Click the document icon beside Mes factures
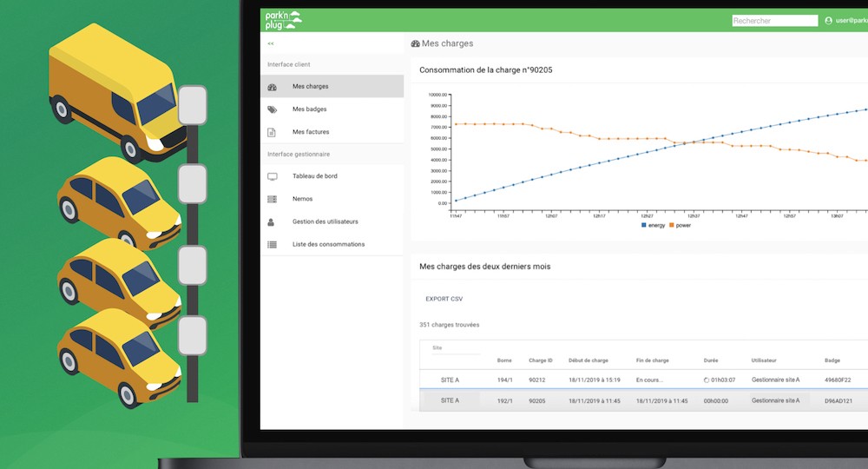The width and height of the screenshot is (868, 469). tap(273, 132)
